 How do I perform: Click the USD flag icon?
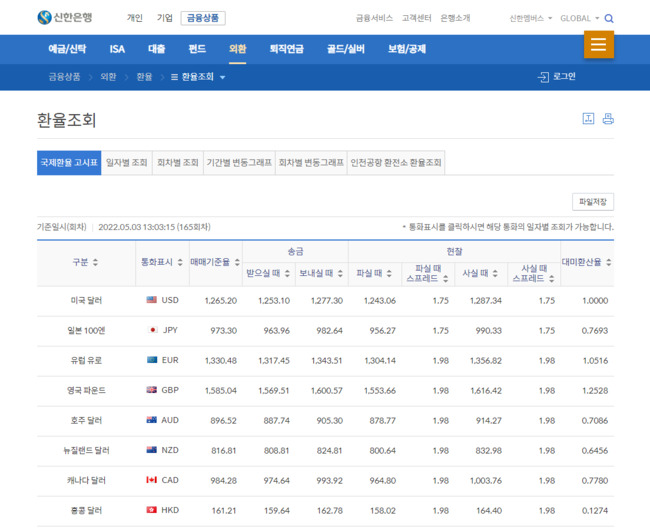point(152,300)
